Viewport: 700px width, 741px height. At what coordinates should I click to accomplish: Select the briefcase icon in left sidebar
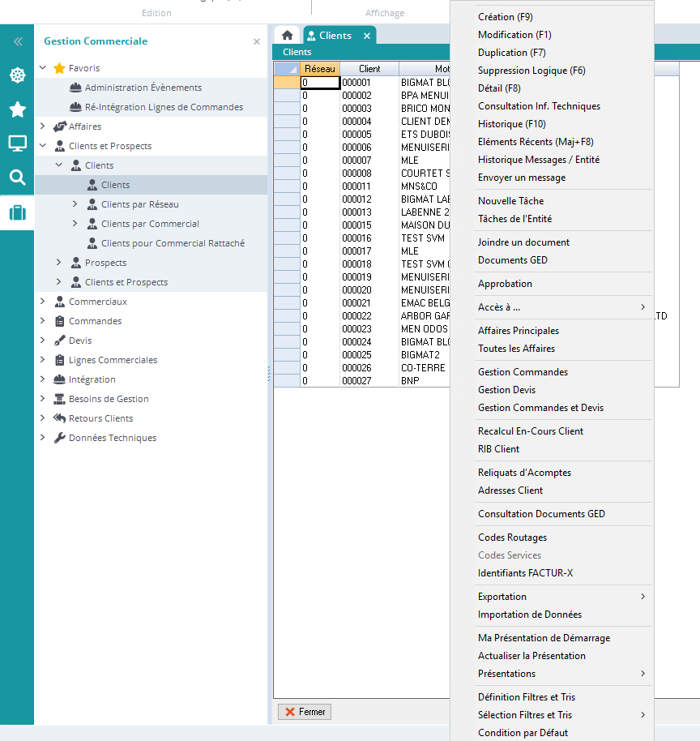tap(17, 213)
